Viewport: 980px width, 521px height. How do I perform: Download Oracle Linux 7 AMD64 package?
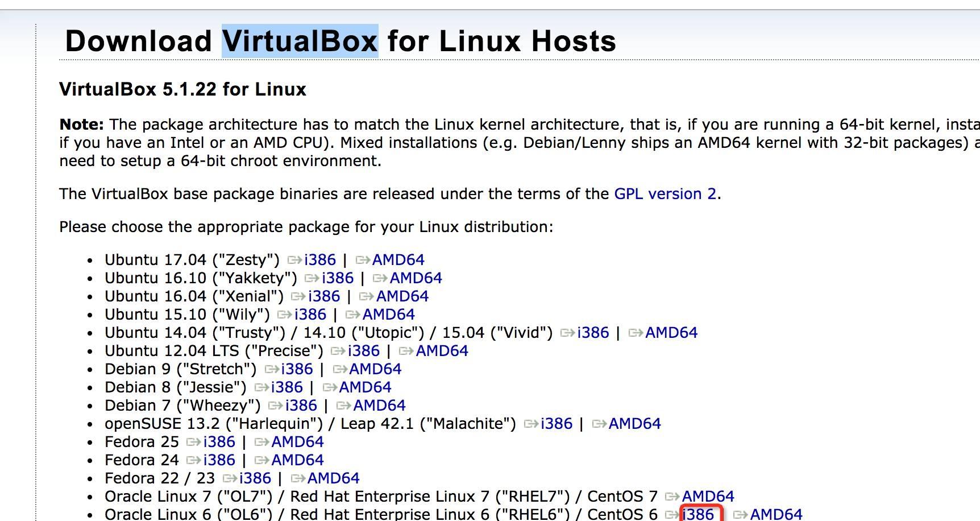(708, 497)
